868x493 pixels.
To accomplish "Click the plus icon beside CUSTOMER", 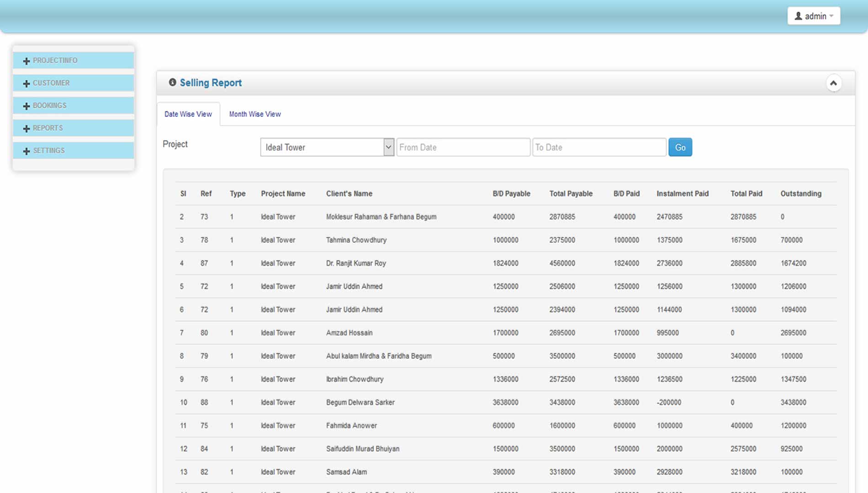I will point(26,84).
